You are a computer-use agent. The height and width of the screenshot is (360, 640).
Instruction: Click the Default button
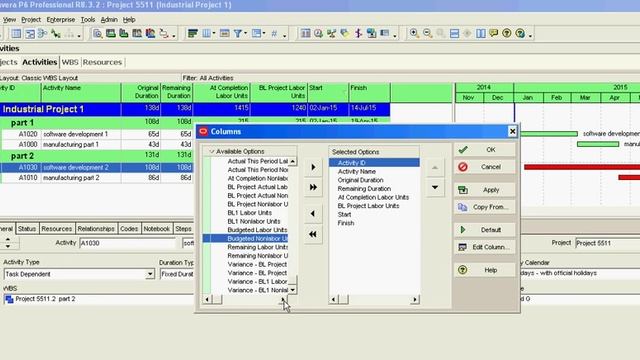(484, 230)
